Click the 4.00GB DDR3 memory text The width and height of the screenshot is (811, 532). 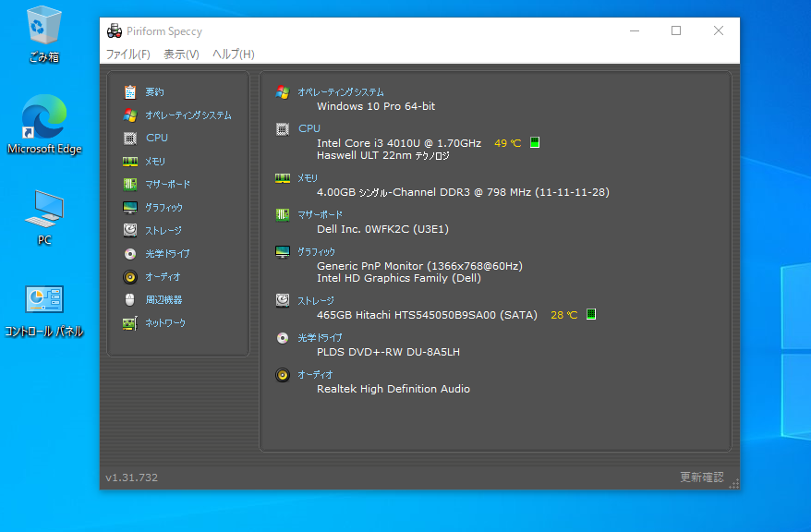coord(463,192)
